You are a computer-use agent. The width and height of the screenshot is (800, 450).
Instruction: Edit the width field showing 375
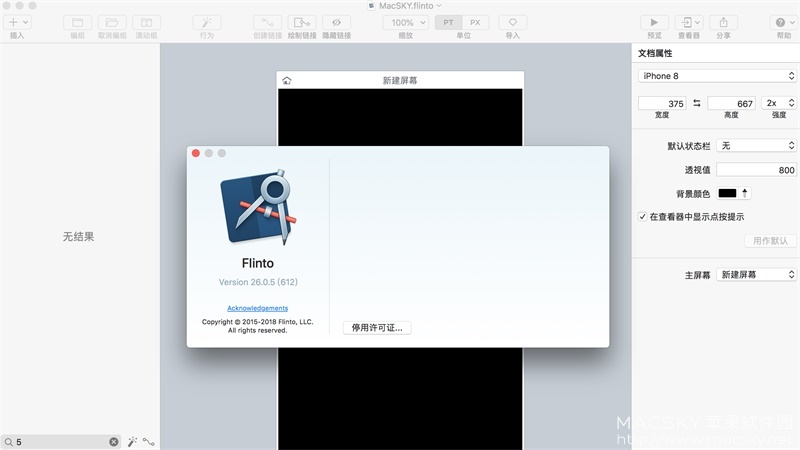click(662, 103)
